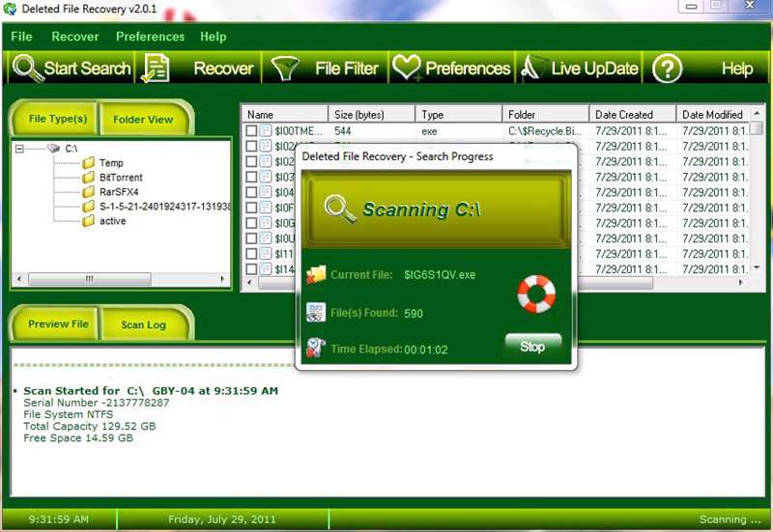Click the Start Search magnifier icon

click(28, 68)
